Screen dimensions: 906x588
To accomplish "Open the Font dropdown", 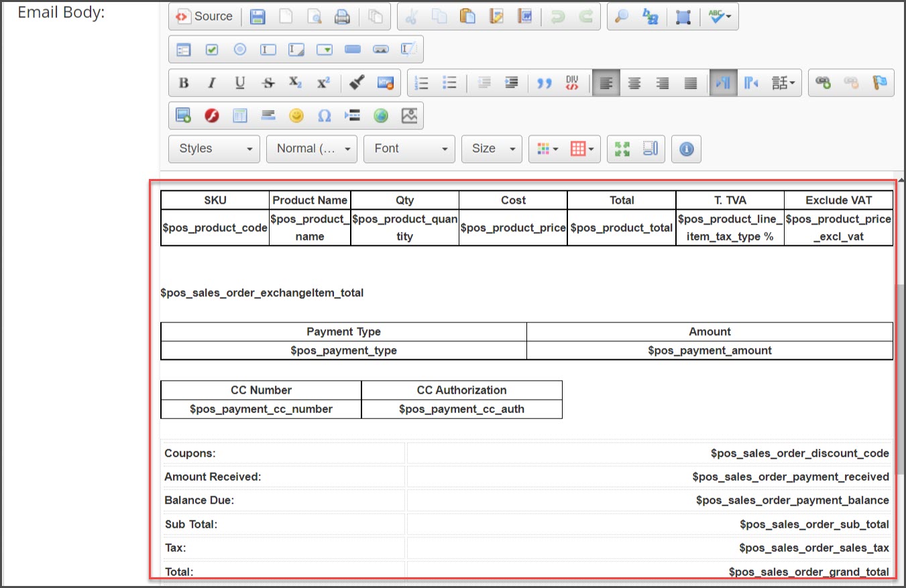I will coord(409,149).
